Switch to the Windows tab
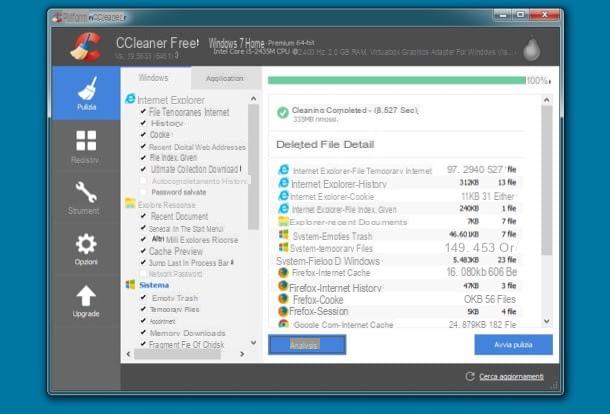The width and height of the screenshot is (610, 414). click(155, 78)
